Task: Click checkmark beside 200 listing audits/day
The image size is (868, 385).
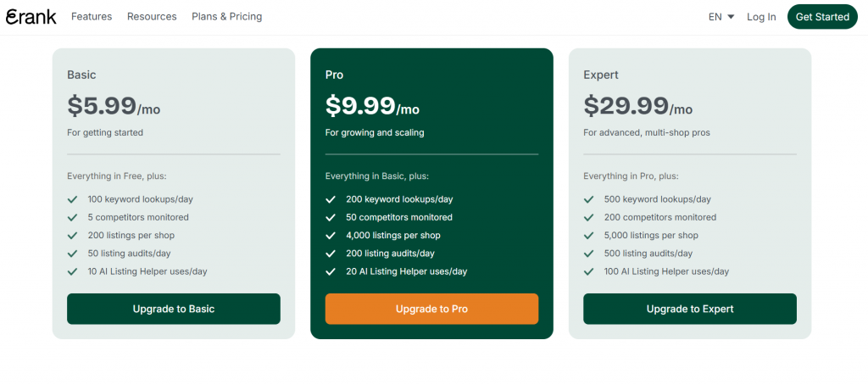Action: 331,254
